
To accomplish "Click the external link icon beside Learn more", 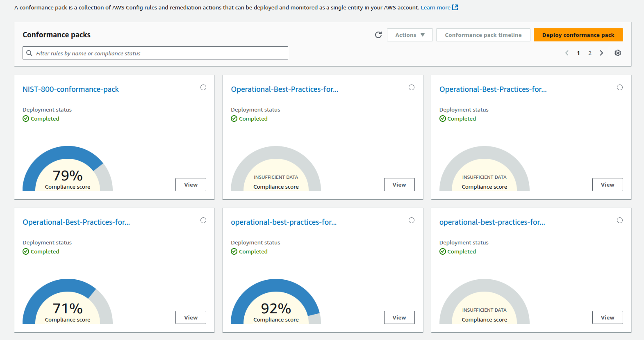I will point(455,7).
